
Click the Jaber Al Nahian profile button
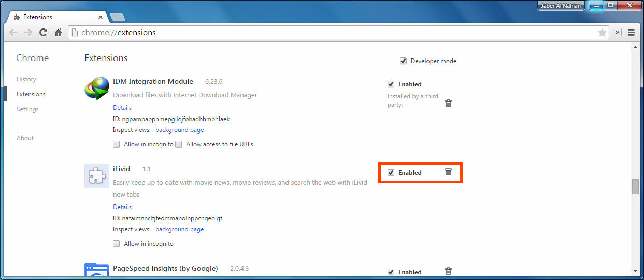561,6
